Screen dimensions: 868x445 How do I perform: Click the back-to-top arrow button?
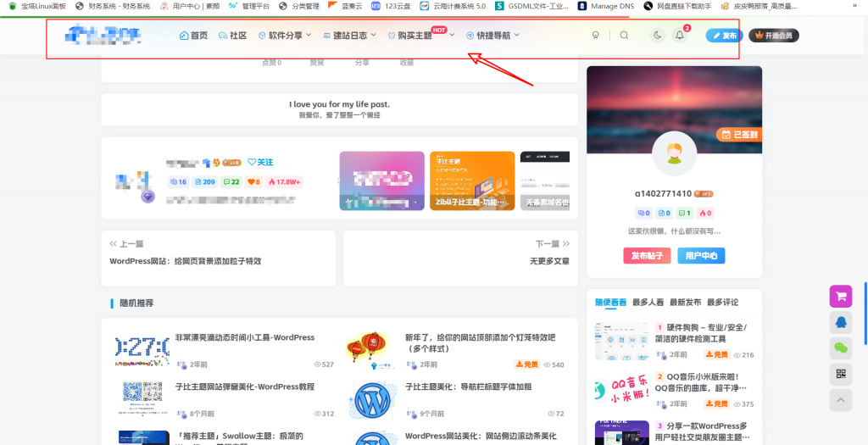tap(840, 400)
